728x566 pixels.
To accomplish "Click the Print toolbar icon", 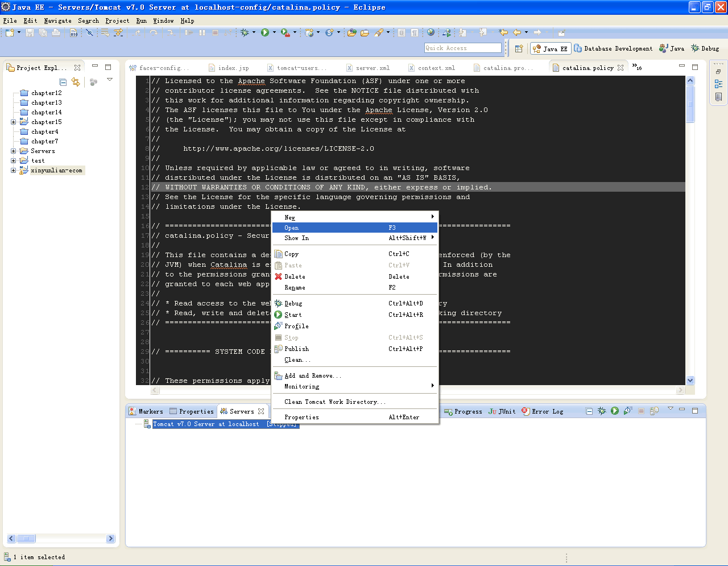I will 56,33.
